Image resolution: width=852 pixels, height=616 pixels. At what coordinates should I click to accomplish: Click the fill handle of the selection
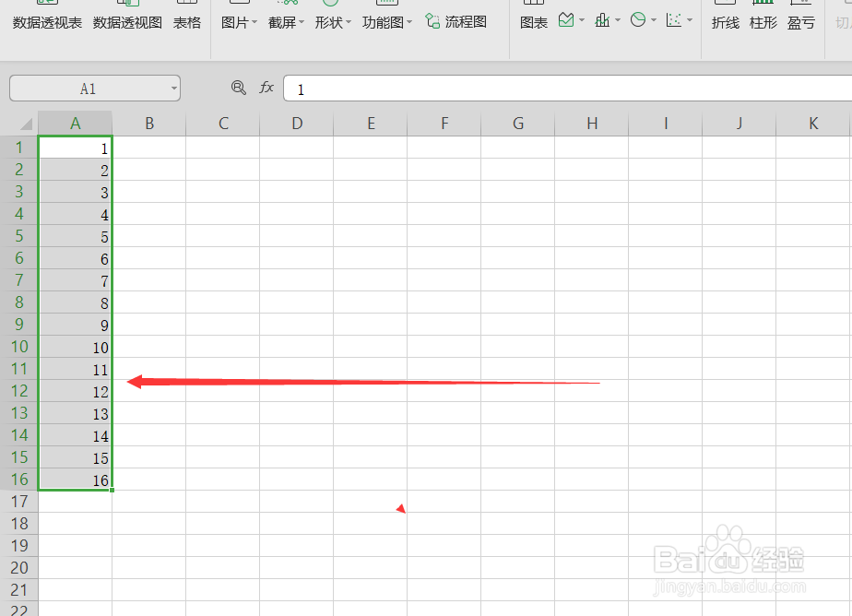(112, 490)
